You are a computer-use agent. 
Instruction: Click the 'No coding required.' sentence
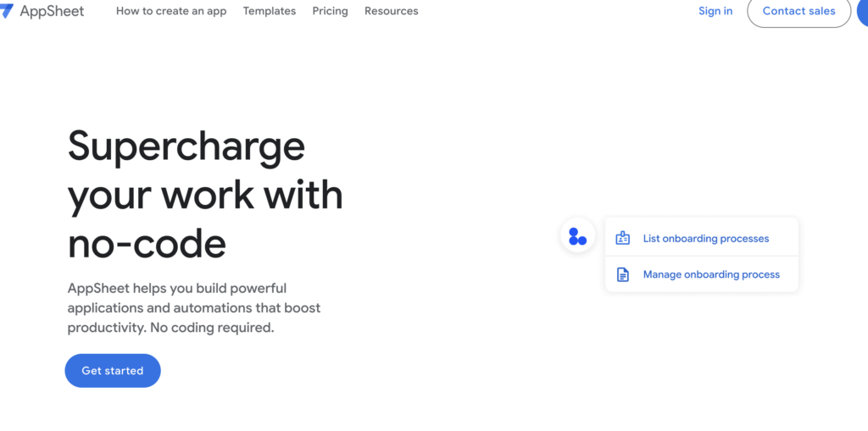[215, 328]
